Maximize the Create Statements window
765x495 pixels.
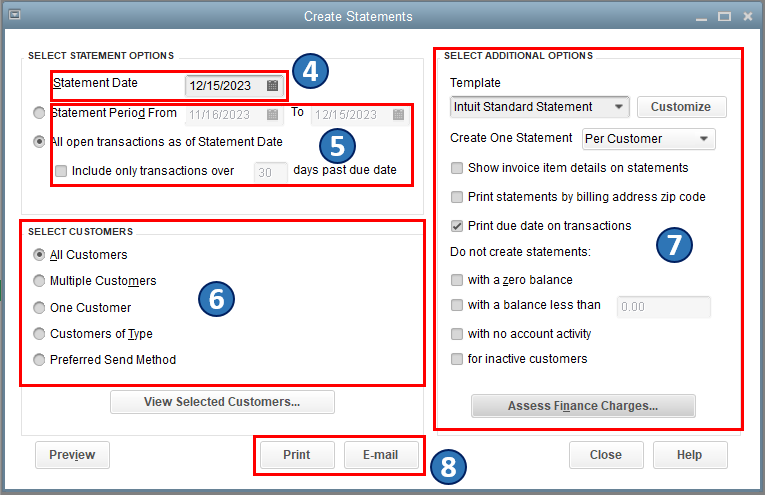pyautogui.click(x=724, y=17)
